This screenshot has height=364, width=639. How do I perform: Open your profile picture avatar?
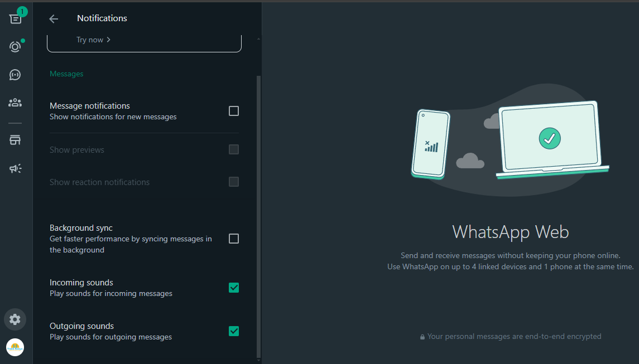click(15, 347)
